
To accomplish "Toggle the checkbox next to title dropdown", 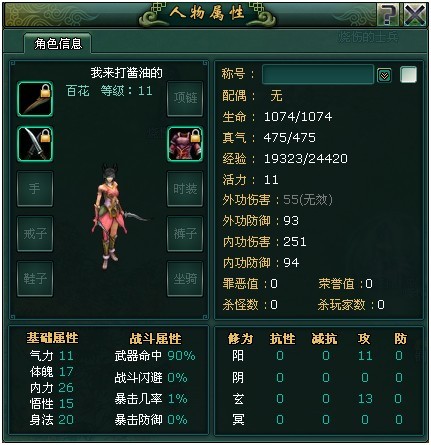I will 408,74.
